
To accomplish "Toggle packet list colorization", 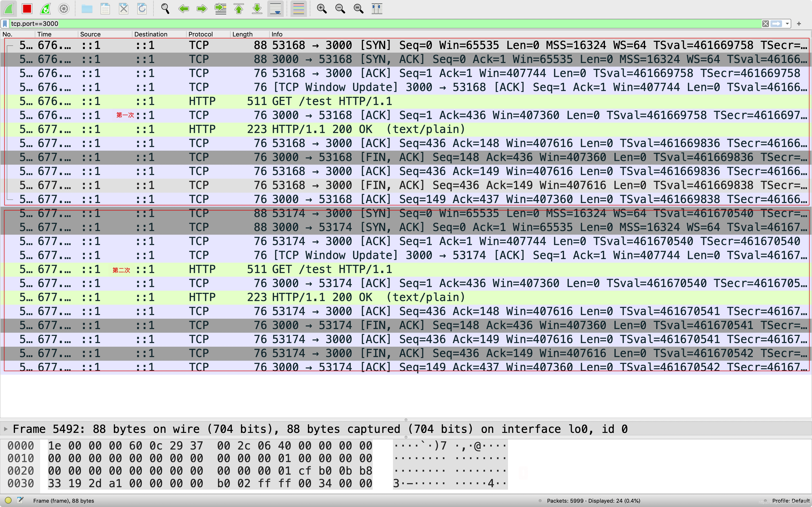I will point(298,9).
